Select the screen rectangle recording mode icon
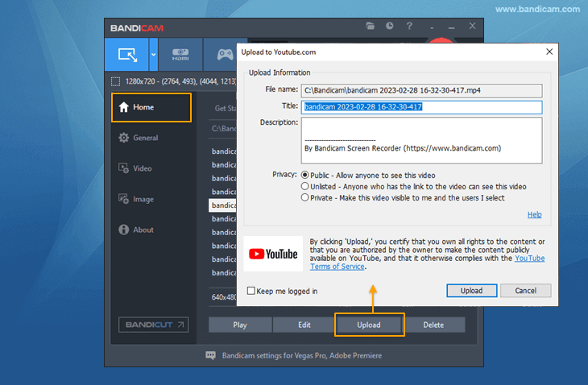Screen dimensions: 588x385 point(127,55)
